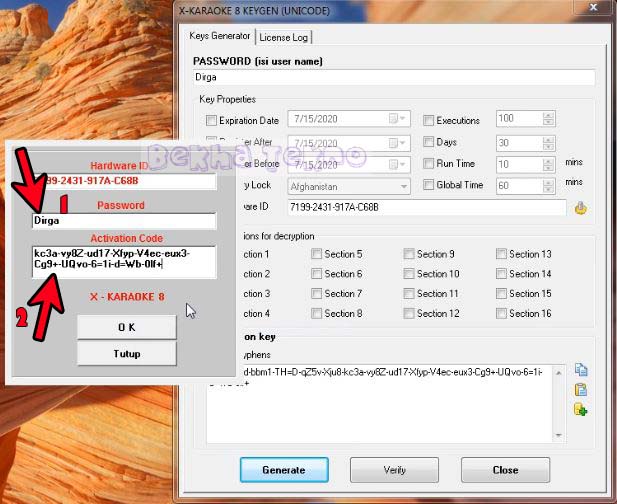Image resolution: width=617 pixels, height=504 pixels.
Task: Copy the registration key with the copy icon
Action: (x=581, y=370)
